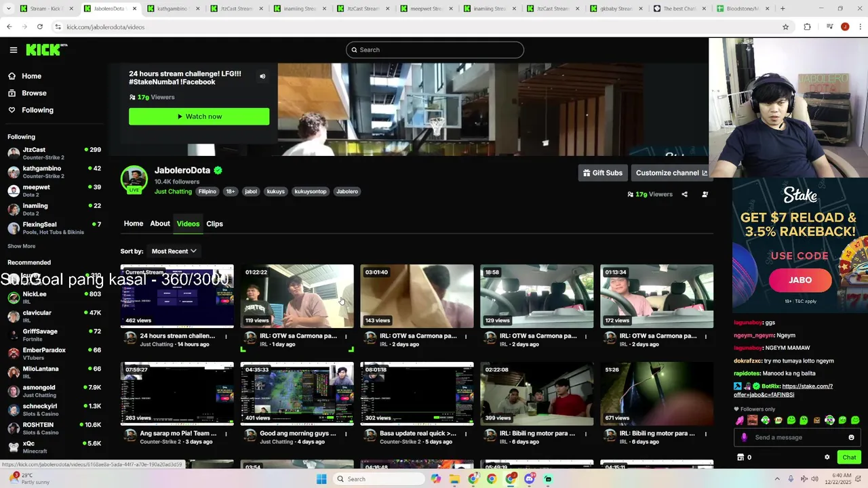Open the 51:26 video thumbnail
The width and height of the screenshot is (868, 488).
[657, 394]
